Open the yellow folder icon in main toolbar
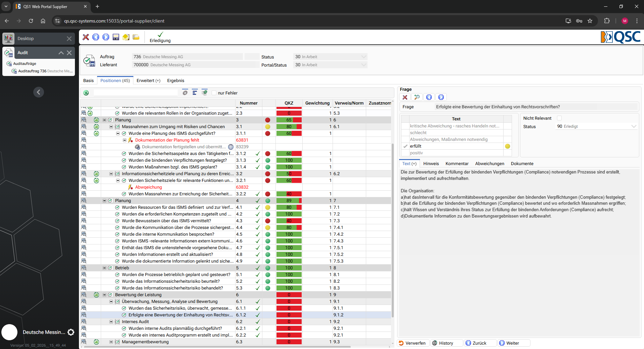Image resolution: width=644 pixels, height=349 pixels. [136, 37]
